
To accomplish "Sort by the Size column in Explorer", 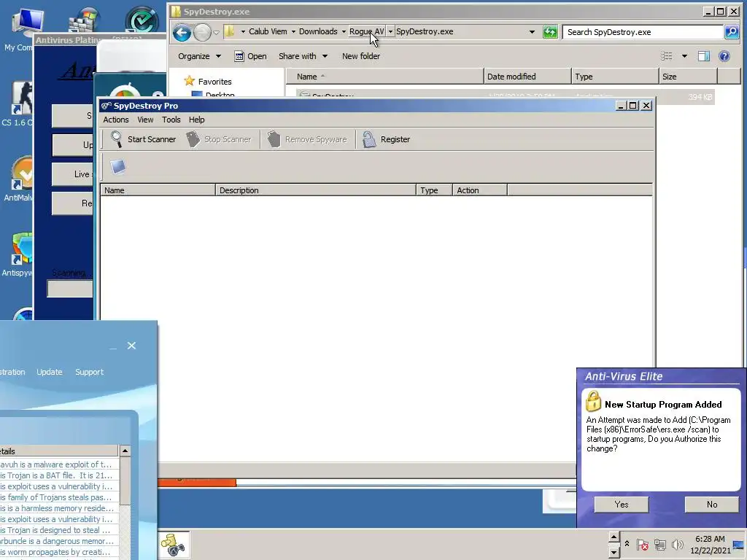I will pos(688,76).
